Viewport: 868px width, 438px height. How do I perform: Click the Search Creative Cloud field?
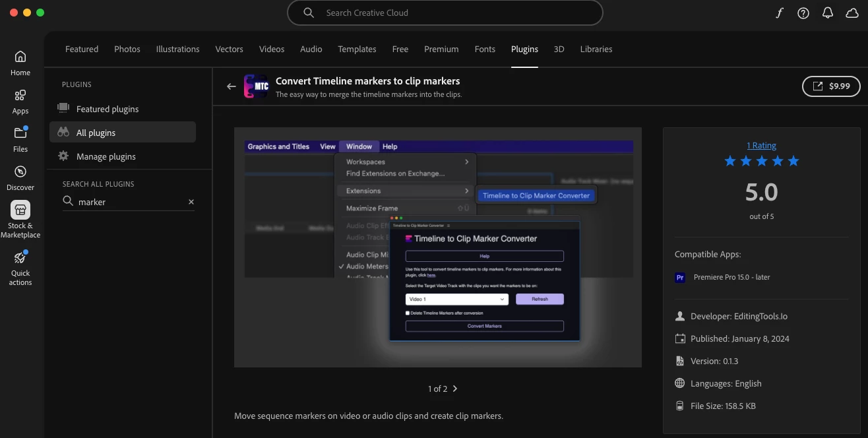(x=445, y=13)
